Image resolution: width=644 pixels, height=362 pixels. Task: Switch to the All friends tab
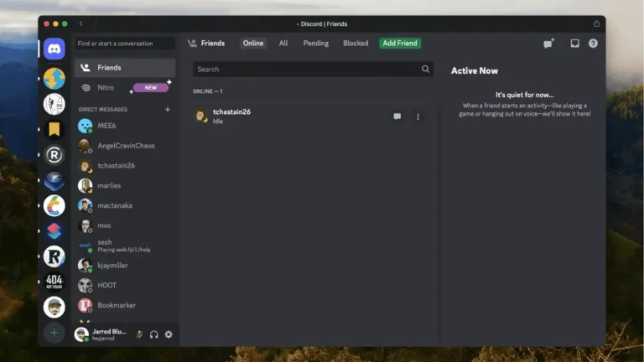coord(283,43)
